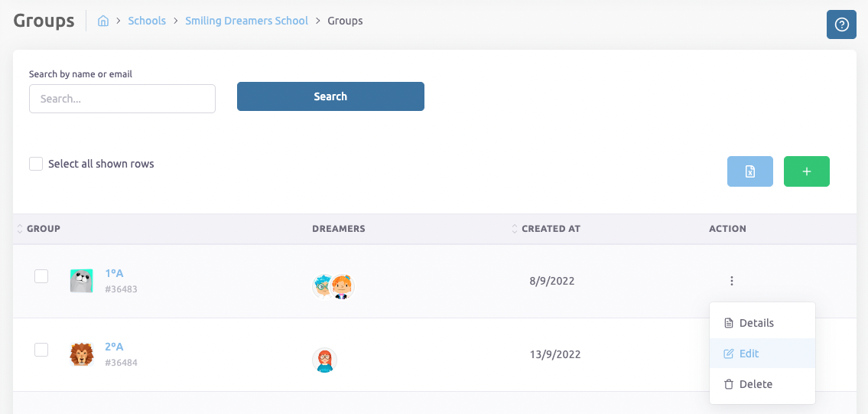
Task: Check the checkbox for group 1ºA
Action: tap(41, 276)
